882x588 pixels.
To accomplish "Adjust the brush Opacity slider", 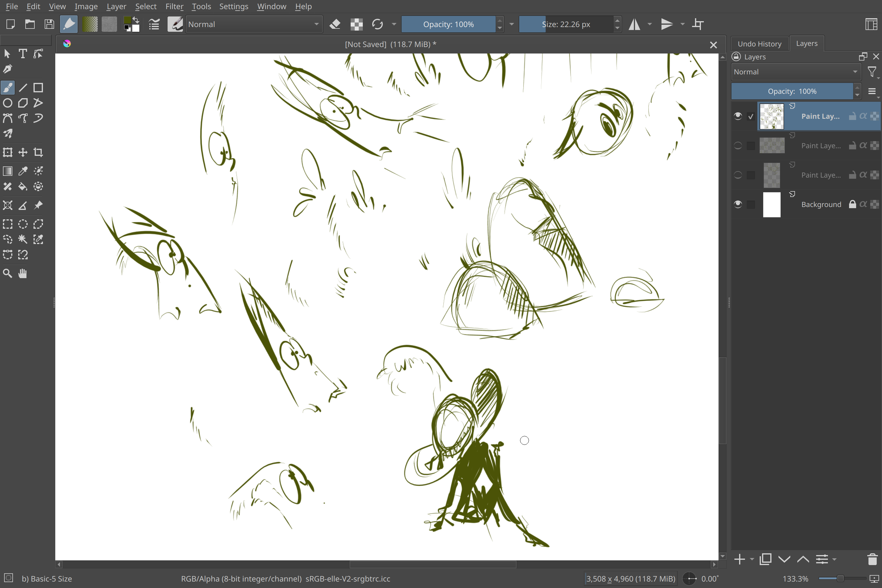I will pos(448,24).
